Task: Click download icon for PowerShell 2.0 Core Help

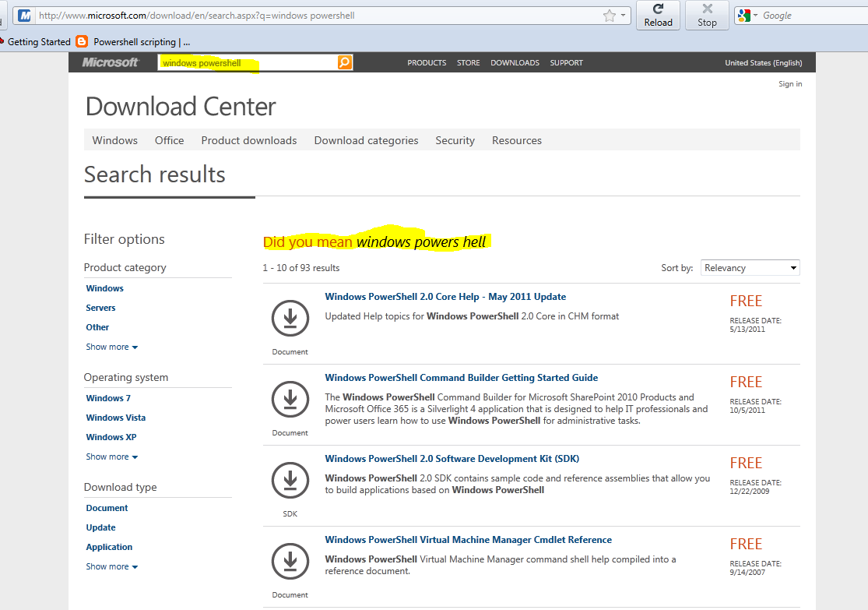Action: (290, 318)
